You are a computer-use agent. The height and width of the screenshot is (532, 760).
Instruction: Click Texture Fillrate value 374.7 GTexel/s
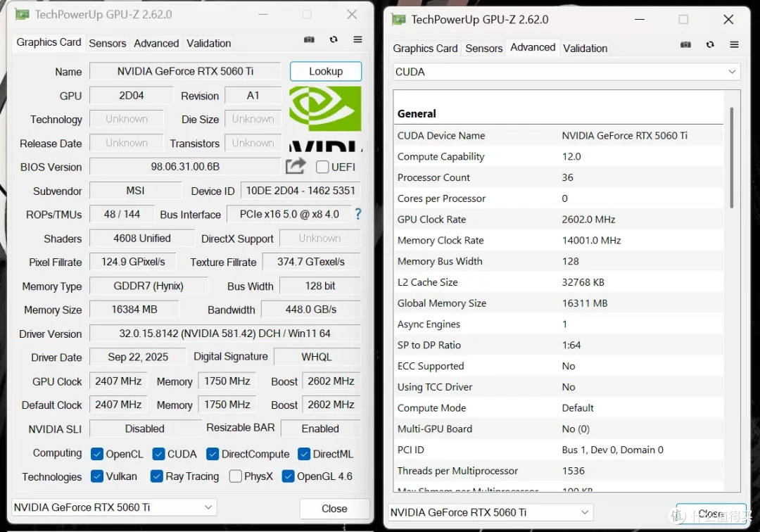(311, 262)
